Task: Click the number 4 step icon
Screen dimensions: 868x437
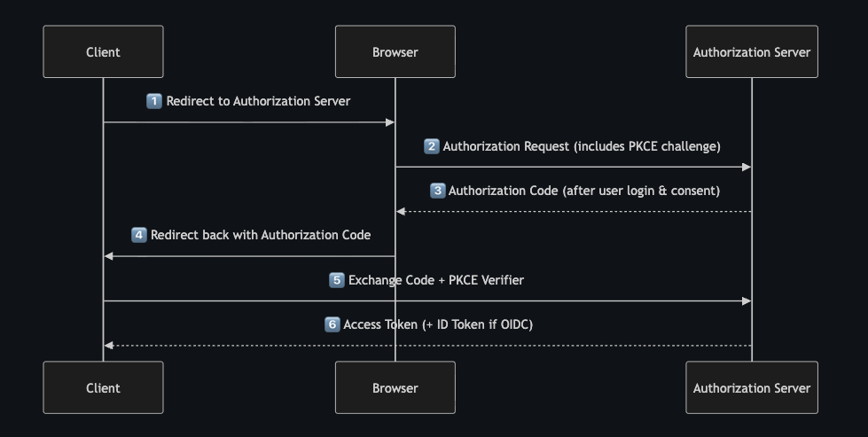Action: (139, 236)
